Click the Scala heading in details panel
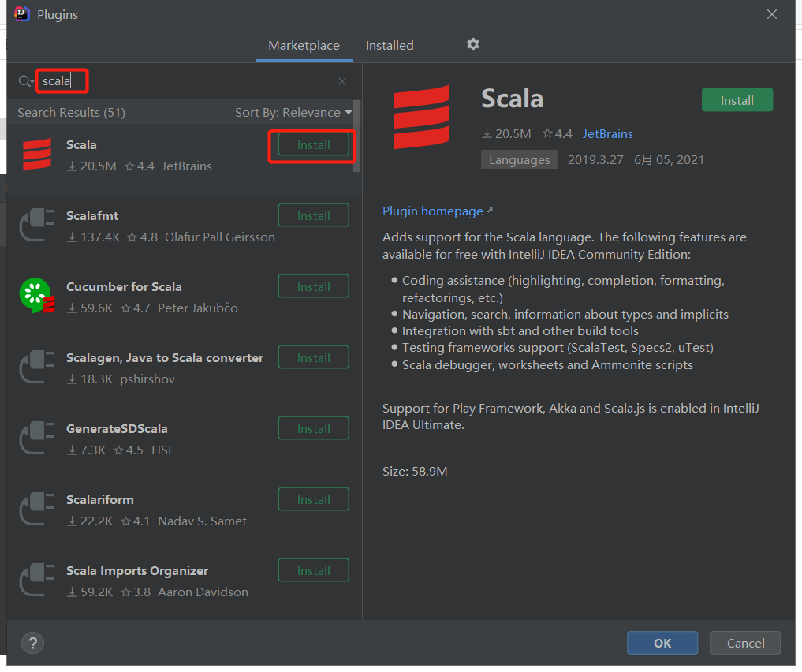This screenshot has width=802, height=672. point(512,98)
